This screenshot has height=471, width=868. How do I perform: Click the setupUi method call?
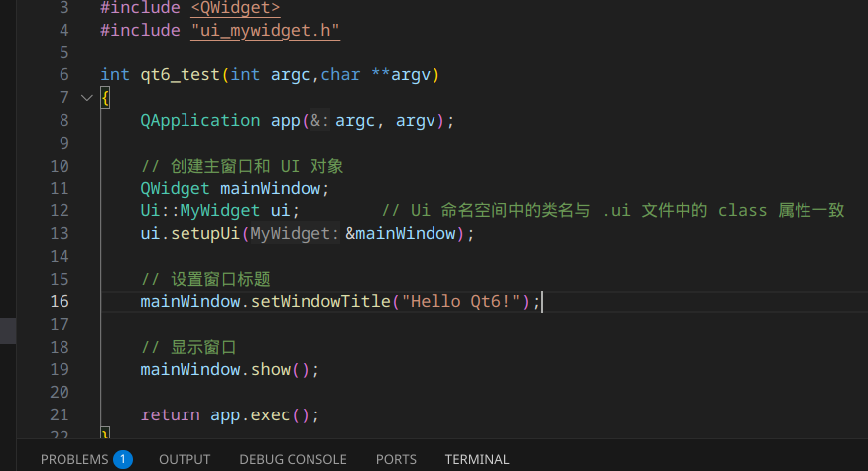204,234
